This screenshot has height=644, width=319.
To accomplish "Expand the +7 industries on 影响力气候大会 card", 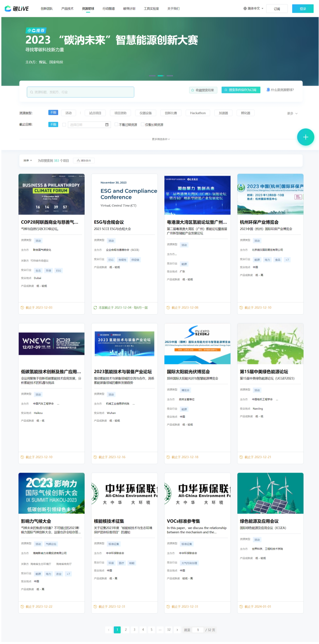I will coord(68,574).
